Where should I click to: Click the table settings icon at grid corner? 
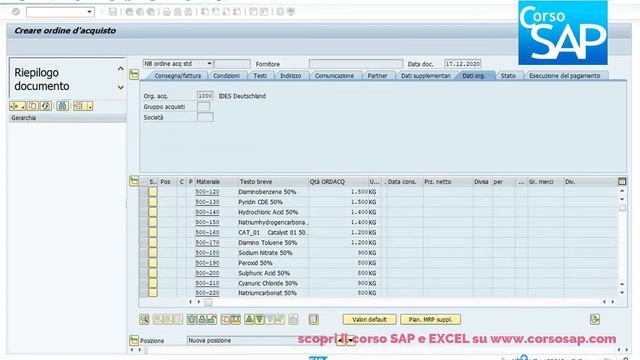pyautogui.click(x=622, y=182)
